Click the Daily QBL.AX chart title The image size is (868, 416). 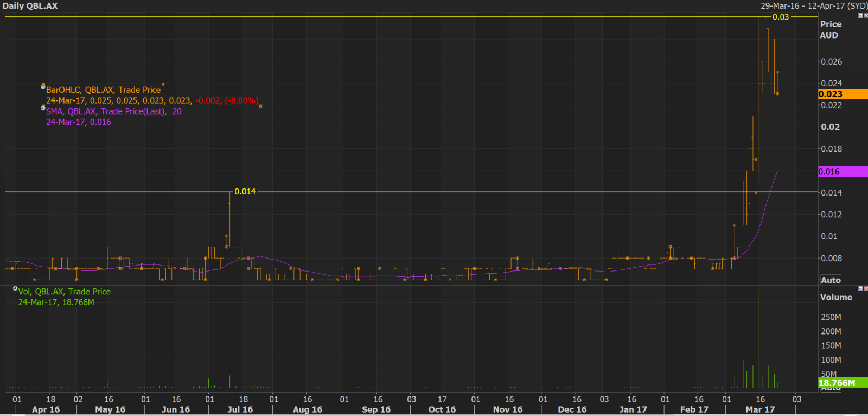(x=30, y=6)
